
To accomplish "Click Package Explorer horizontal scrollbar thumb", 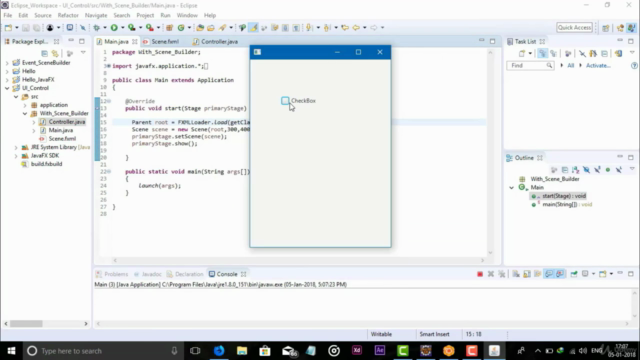I will point(26,324).
